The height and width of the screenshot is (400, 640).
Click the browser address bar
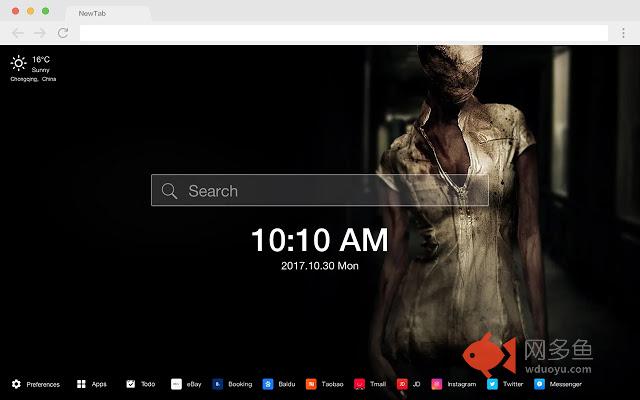click(x=344, y=33)
